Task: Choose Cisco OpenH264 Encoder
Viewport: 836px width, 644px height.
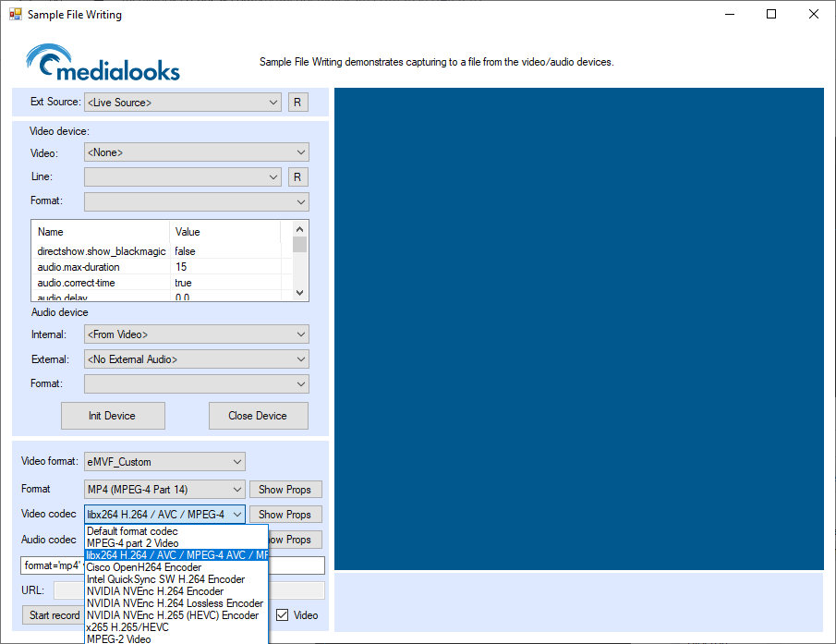Action: [x=176, y=567]
